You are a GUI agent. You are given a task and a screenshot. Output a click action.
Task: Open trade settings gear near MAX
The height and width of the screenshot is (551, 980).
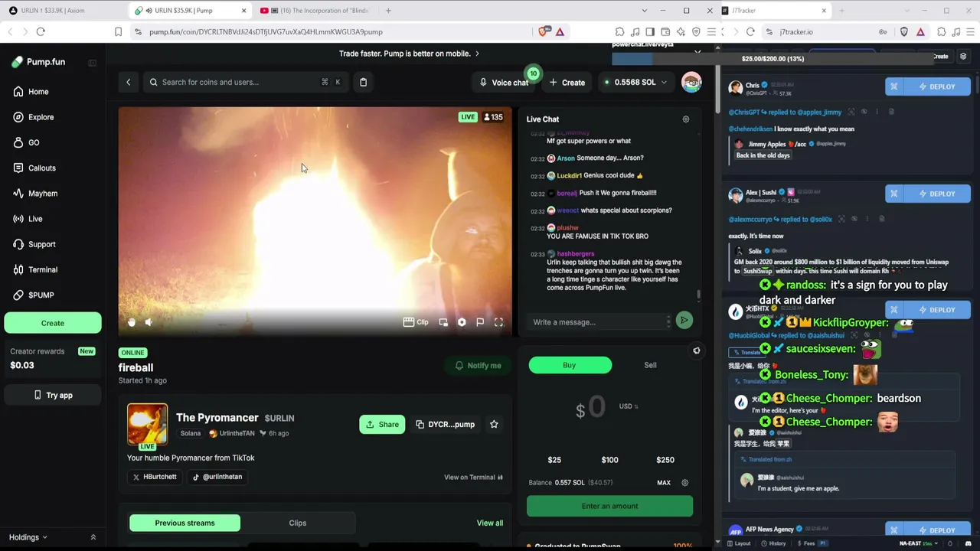pos(684,483)
